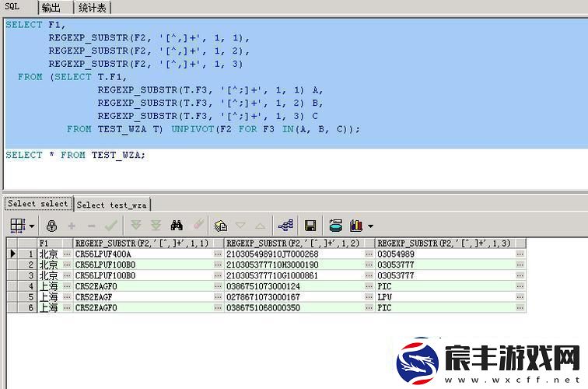Open ellipsis button for cell 03054989
Viewport: 588px width, 389px height.
[x=520, y=254]
